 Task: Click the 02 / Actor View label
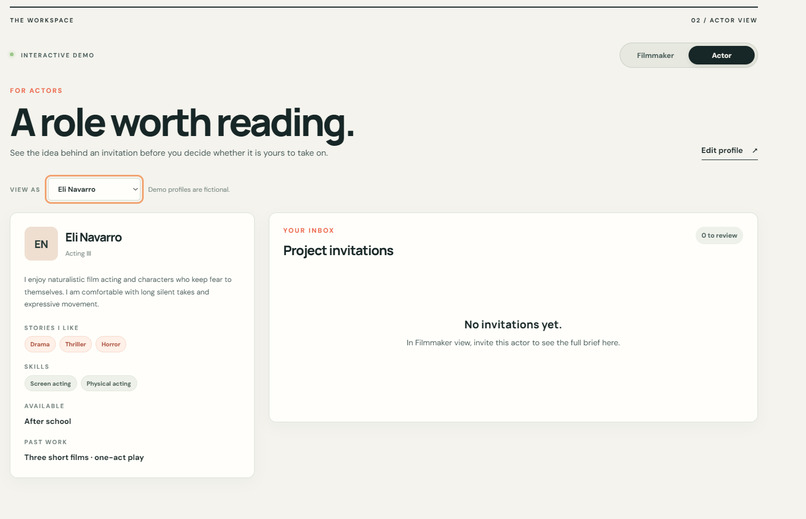click(x=724, y=21)
